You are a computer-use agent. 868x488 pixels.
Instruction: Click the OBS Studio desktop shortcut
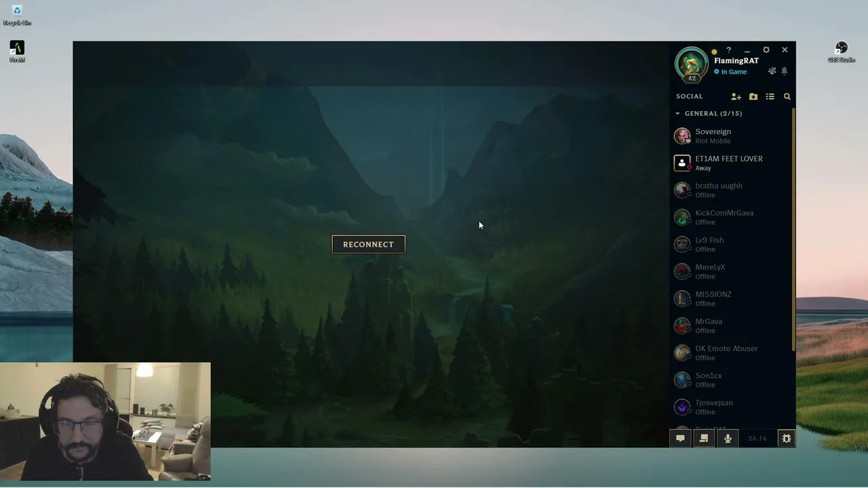pos(842,52)
